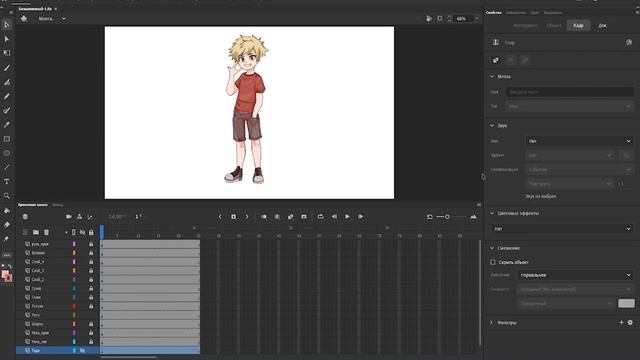Select the Text tool
The height and width of the screenshot is (360, 640).
pos(7,182)
